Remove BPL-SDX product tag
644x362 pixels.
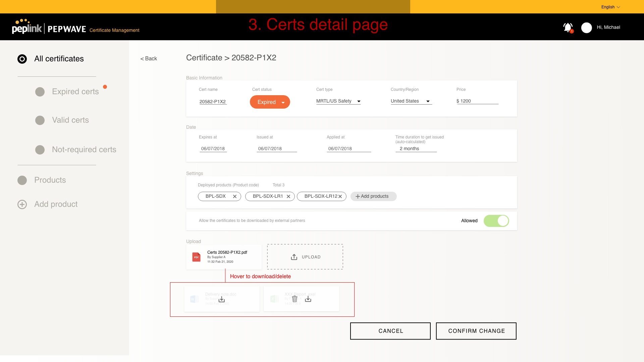coord(235,196)
